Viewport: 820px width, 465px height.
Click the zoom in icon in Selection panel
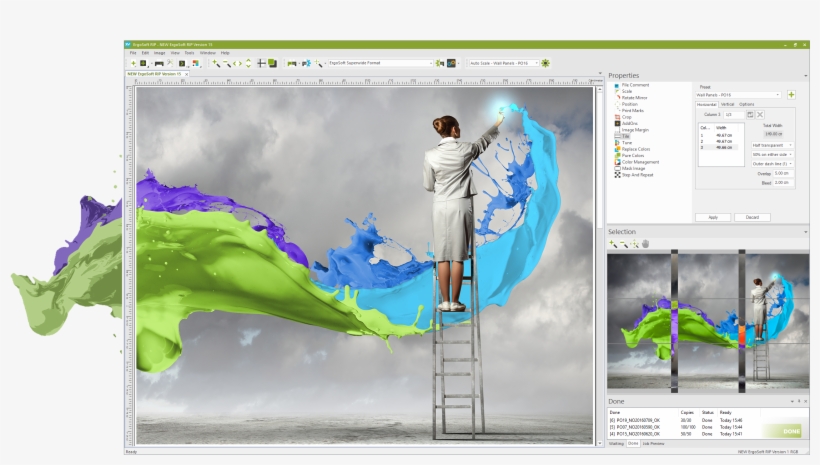click(613, 244)
